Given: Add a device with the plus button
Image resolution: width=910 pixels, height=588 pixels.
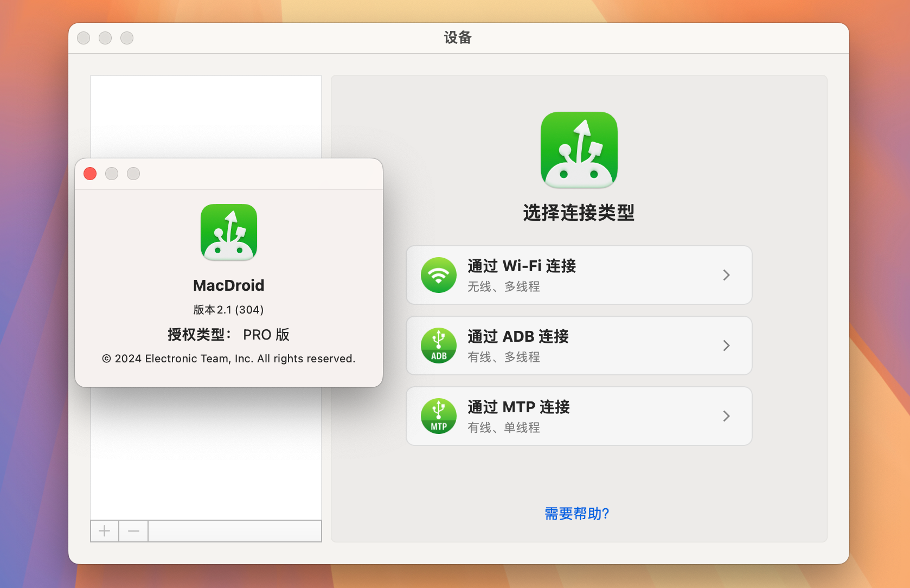Looking at the screenshot, I should (105, 531).
